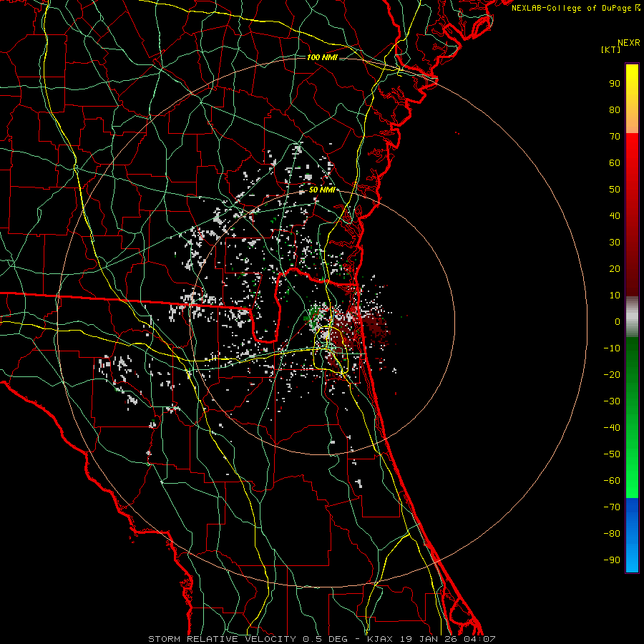Click the -60 scale label

point(612,481)
